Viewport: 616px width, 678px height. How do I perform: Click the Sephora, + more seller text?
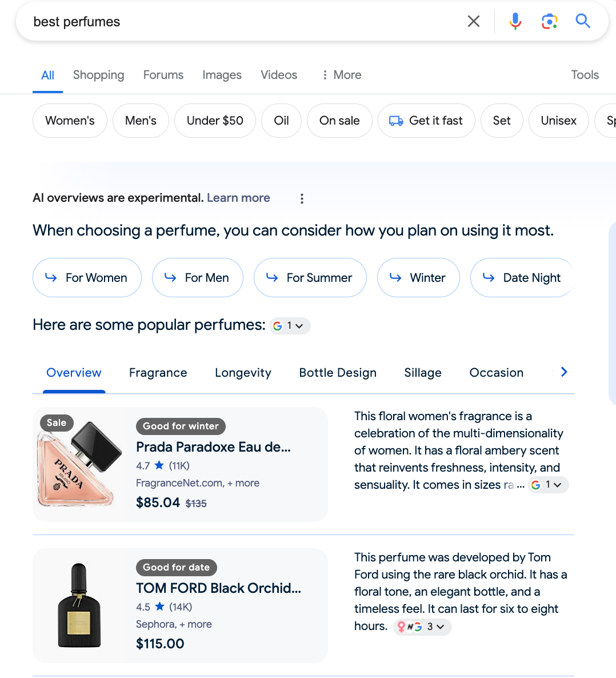click(x=174, y=624)
